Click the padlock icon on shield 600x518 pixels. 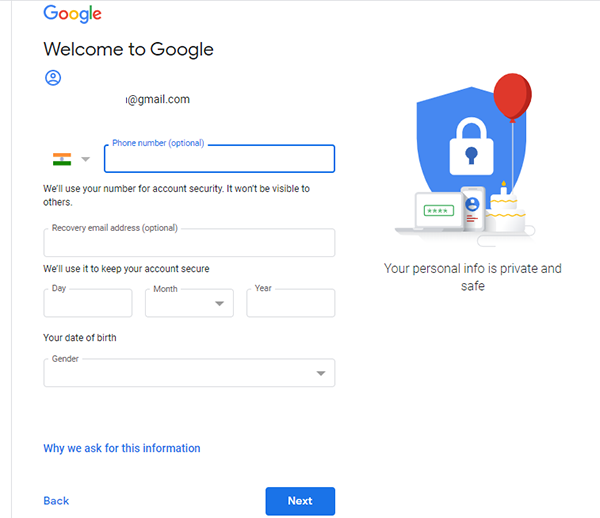471,147
